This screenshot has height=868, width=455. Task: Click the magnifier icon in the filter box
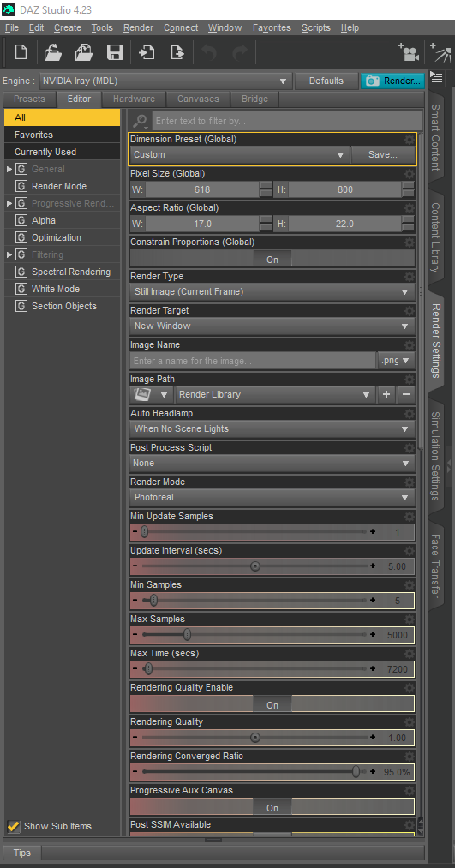pyautogui.click(x=140, y=121)
